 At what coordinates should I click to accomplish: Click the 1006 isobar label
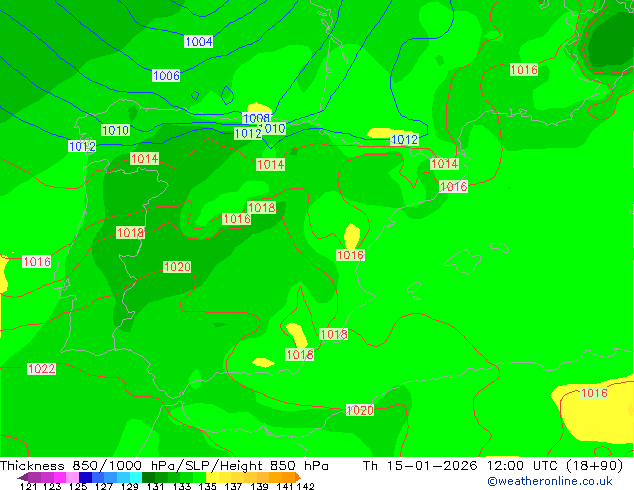(166, 76)
